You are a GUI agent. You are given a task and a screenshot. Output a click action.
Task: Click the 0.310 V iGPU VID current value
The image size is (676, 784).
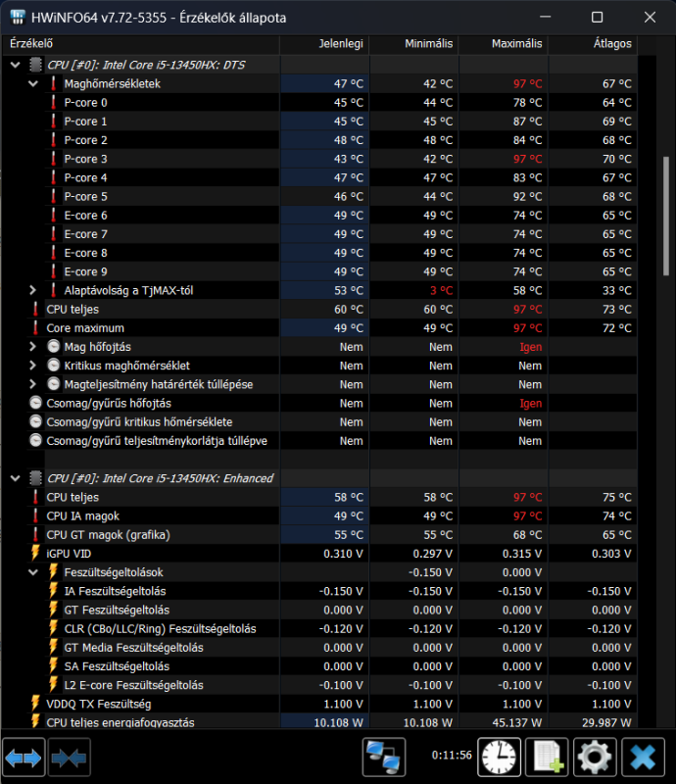pos(343,554)
